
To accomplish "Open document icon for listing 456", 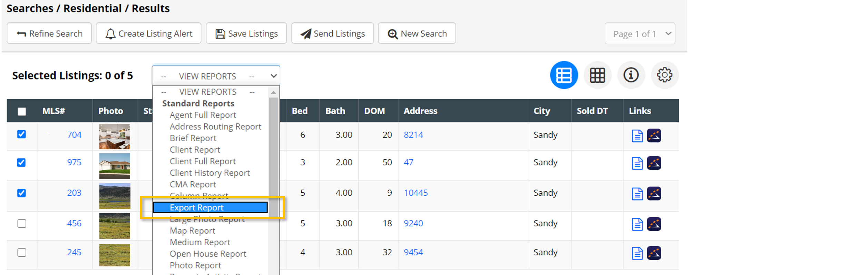I will (x=637, y=224).
